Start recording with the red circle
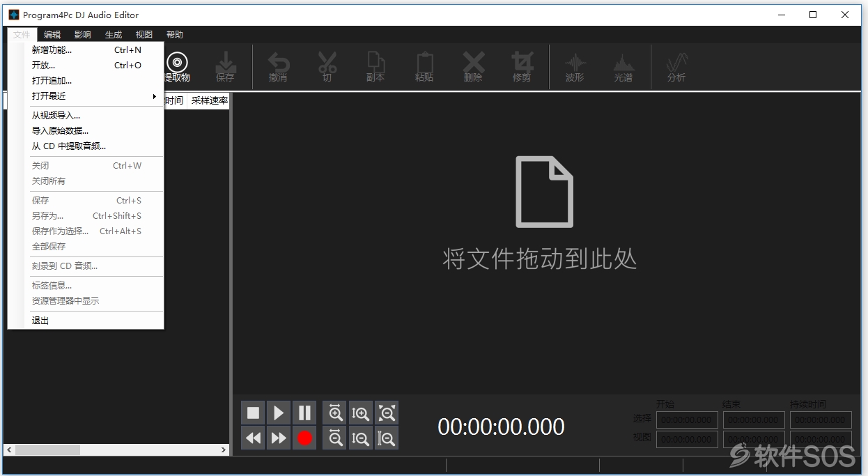Image resolution: width=868 pixels, height=476 pixels. [304, 438]
